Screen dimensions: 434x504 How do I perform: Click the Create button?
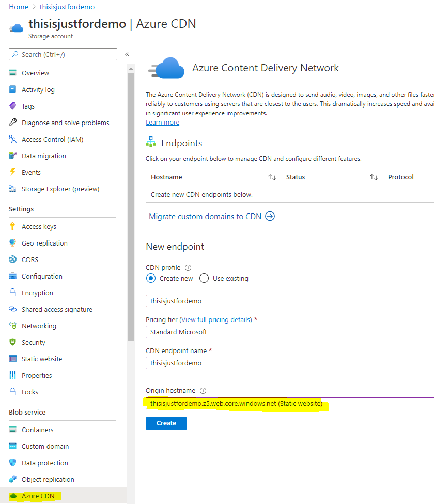tap(166, 423)
